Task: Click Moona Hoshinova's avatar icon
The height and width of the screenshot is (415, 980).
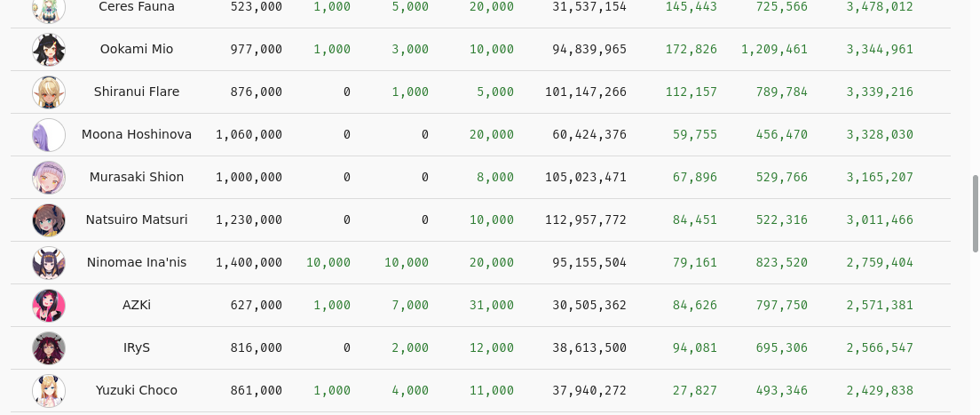Action: tap(49, 135)
